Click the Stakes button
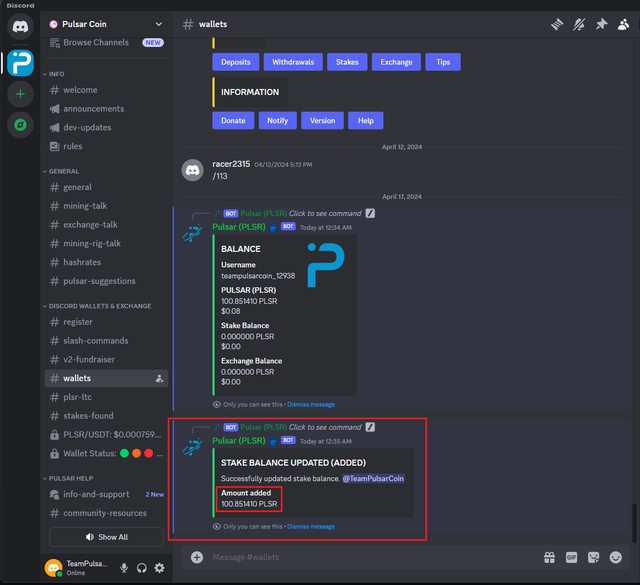Viewport: 640px width, 585px height. [347, 62]
